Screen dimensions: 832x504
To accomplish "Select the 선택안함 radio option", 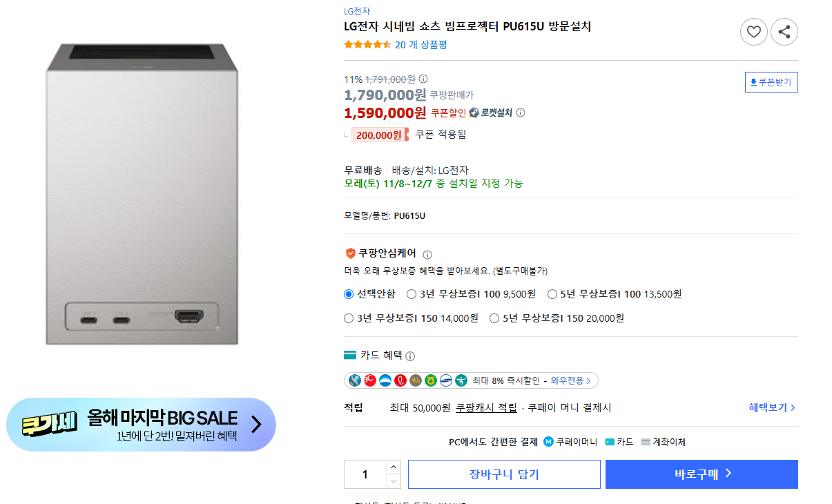I will [x=349, y=294].
